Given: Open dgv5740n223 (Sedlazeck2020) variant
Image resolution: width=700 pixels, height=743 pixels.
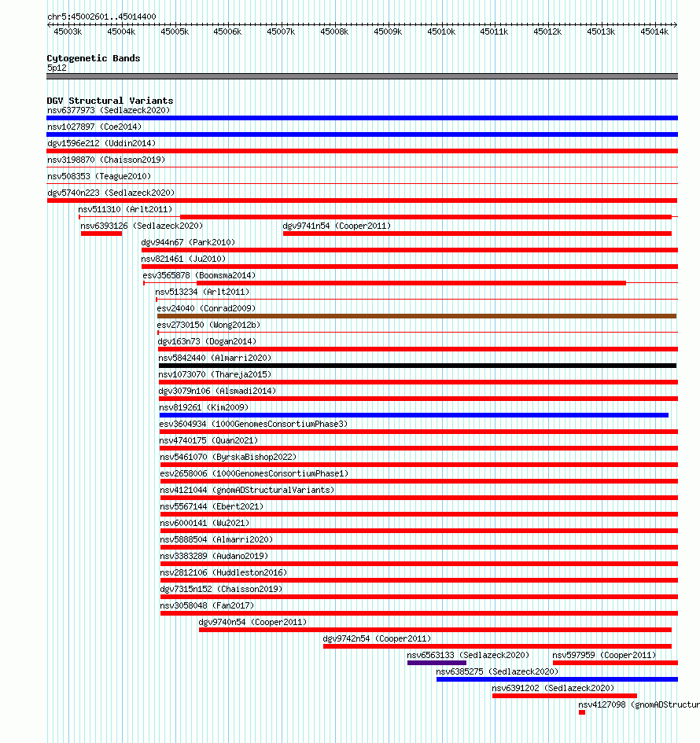Looking at the screenshot, I should (111, 193).
